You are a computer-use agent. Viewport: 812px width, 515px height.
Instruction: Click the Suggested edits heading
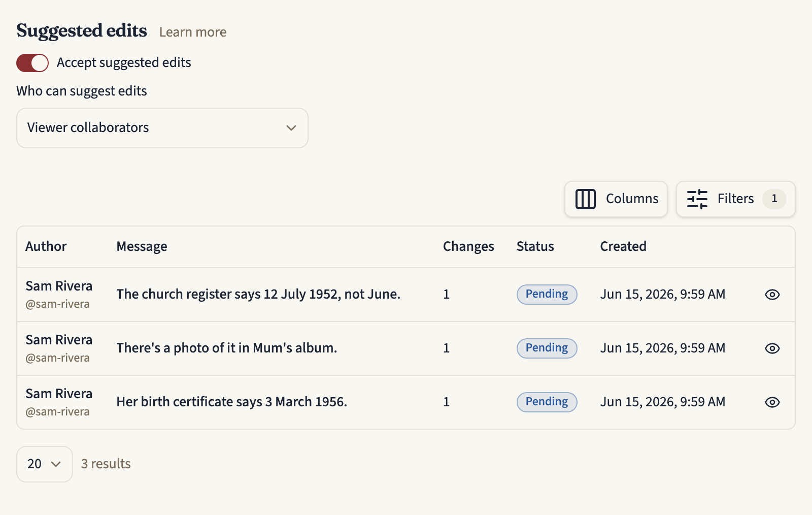point(82,31)
